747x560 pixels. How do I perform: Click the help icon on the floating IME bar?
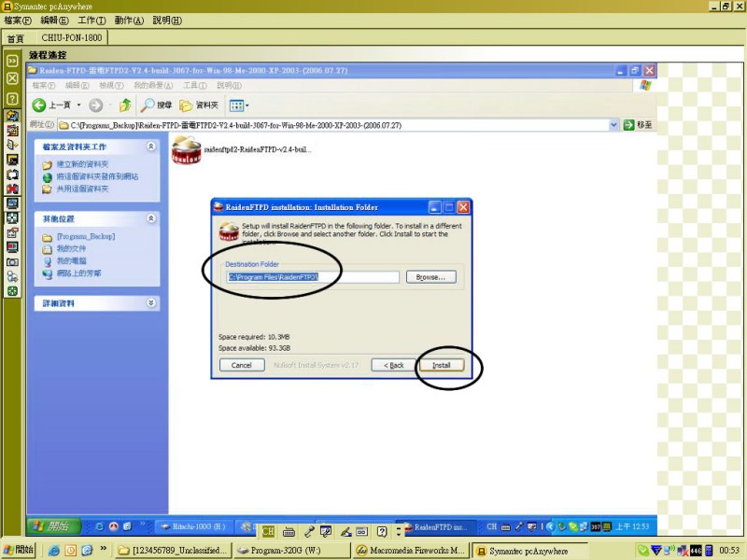382,531
